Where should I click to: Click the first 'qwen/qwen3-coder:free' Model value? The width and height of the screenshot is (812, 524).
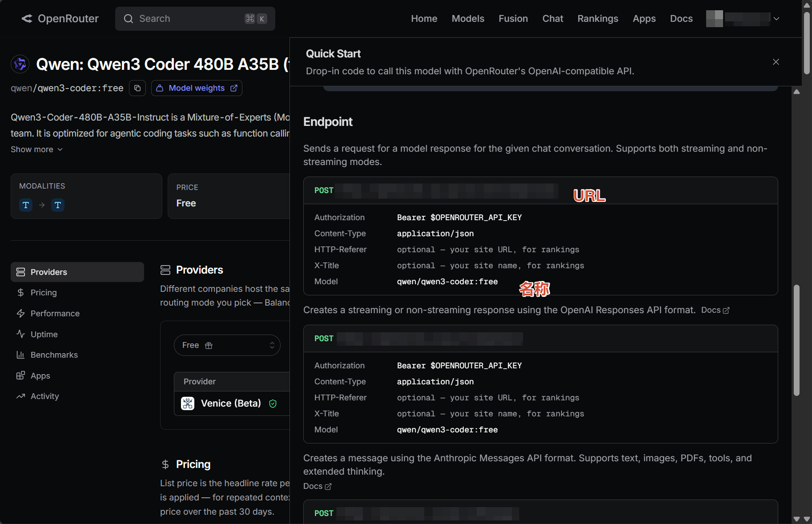pos(447,282)
